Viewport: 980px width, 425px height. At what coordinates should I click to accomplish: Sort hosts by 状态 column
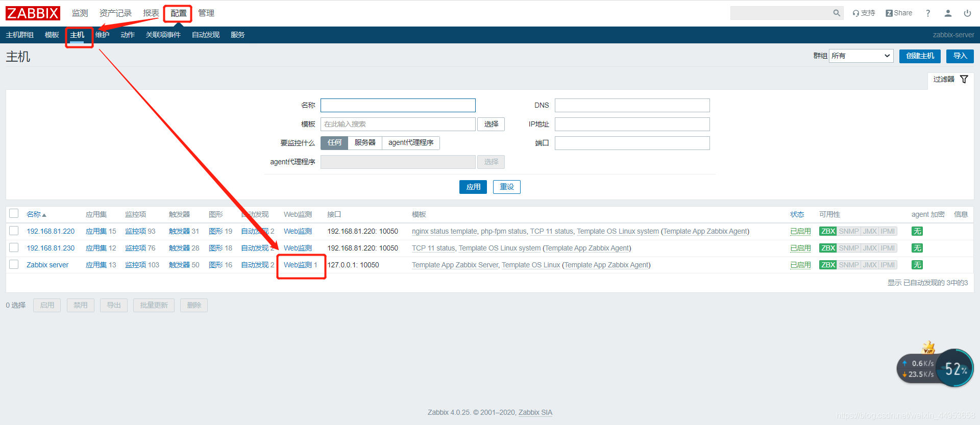point(797,215)
